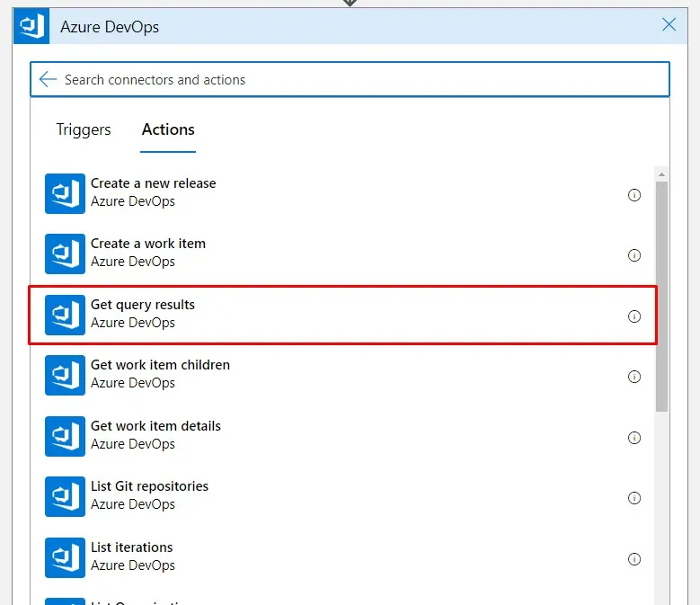Select the Get query results action
Viewport: 700px width, 605px height.
click(343, 316)
